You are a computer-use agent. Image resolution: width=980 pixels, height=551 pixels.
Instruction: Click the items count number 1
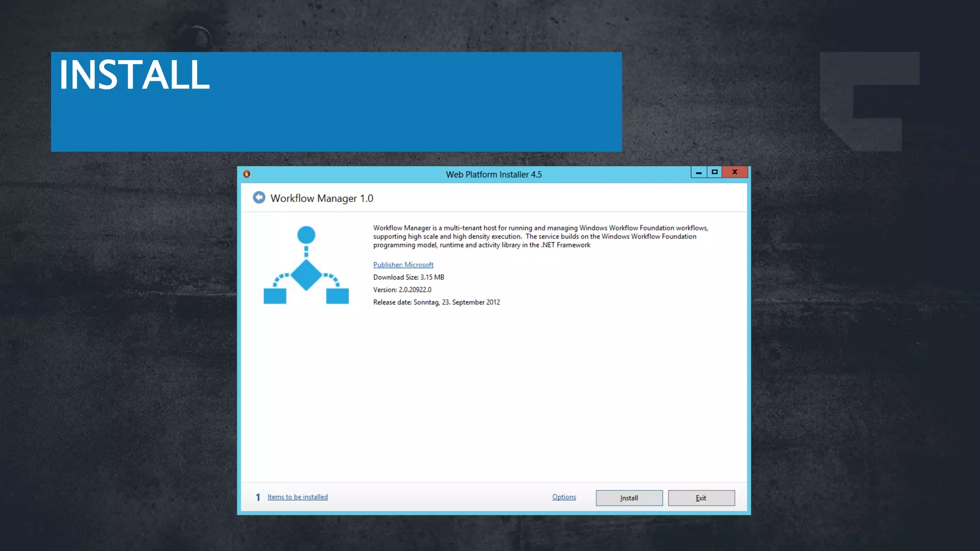coord(258,497)
